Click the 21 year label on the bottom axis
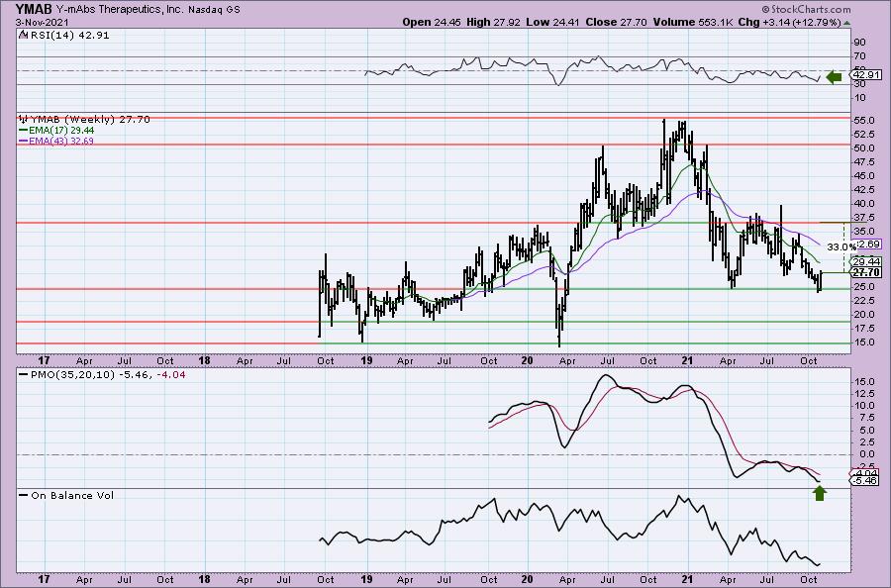The height and width of the screenshot is (588, 891). pyautogui.click(x=687, y=580)
